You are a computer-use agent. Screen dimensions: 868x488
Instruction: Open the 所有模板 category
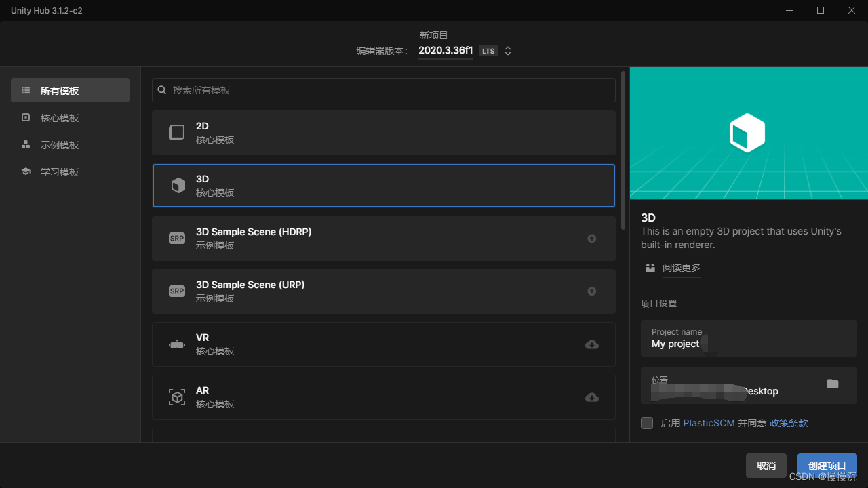point(70,90)
